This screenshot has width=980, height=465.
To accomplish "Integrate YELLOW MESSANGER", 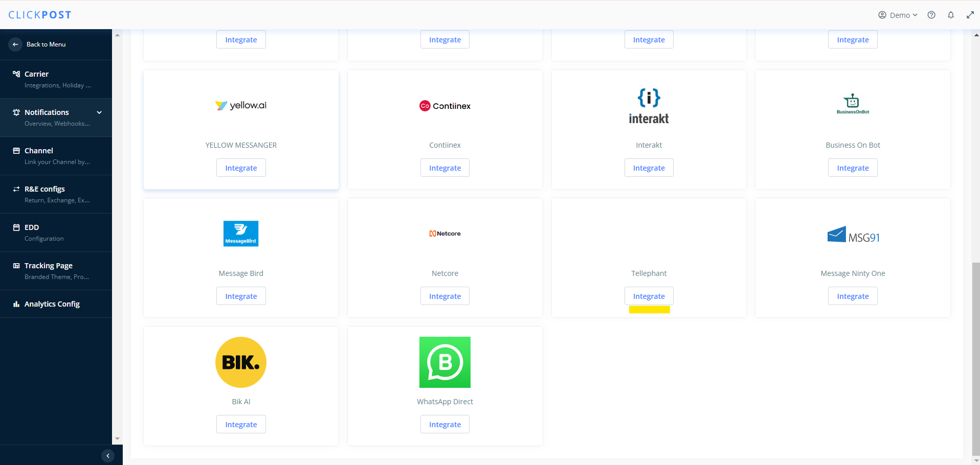I will [x=241, y=168].
